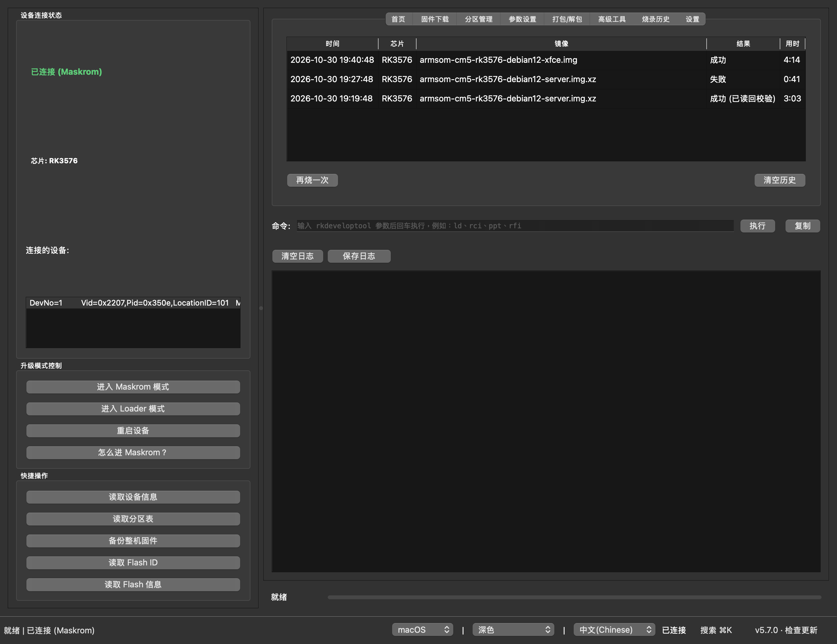Screen dimensions: 837x644
Task: Click the 读取 Flash ID button
Action: 133,562
